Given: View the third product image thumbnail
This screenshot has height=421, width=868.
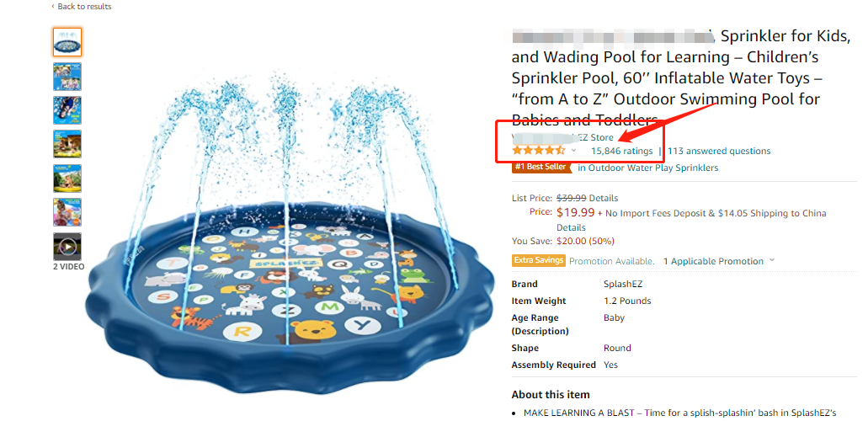Looking at the screenshot, I should point(67,110).
